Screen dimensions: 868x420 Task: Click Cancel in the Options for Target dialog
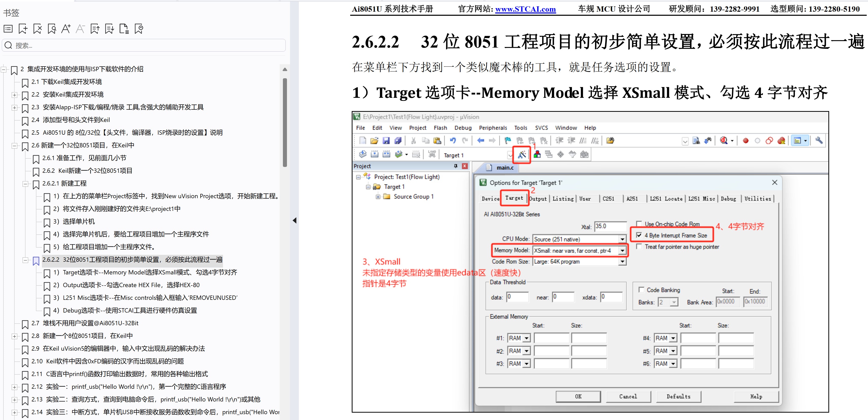628,396
